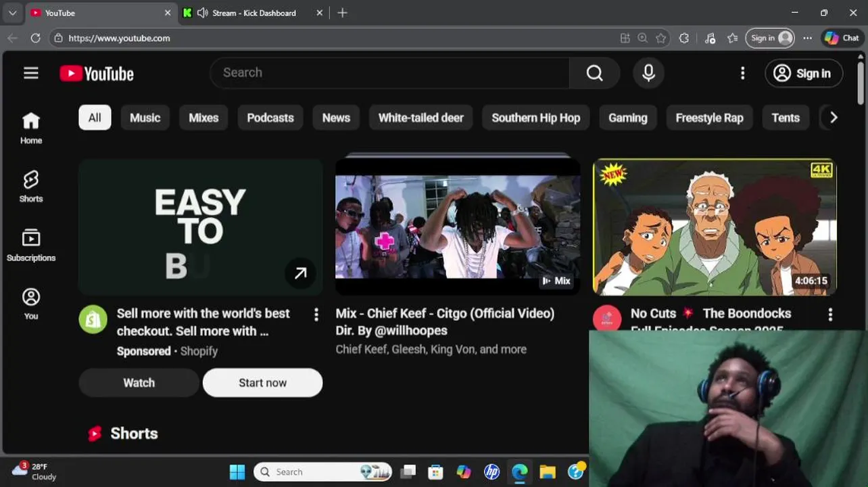Open new browser tab

point(342,13)
